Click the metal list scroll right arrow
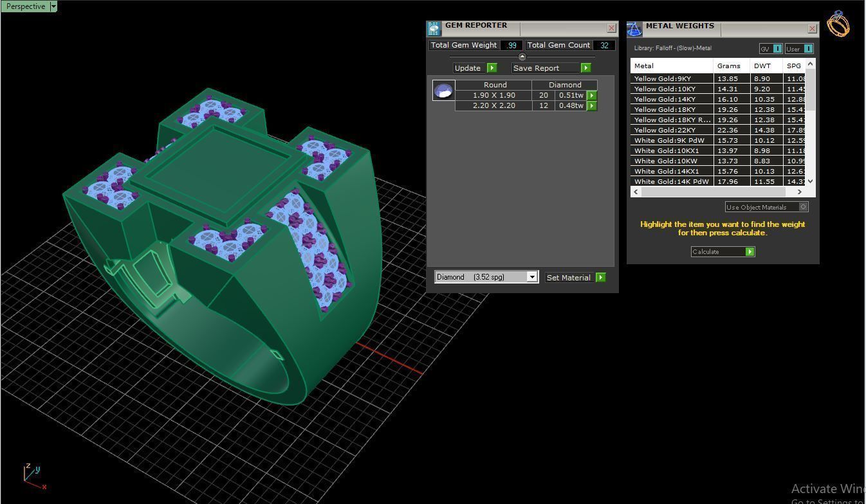 pos(800,192)
